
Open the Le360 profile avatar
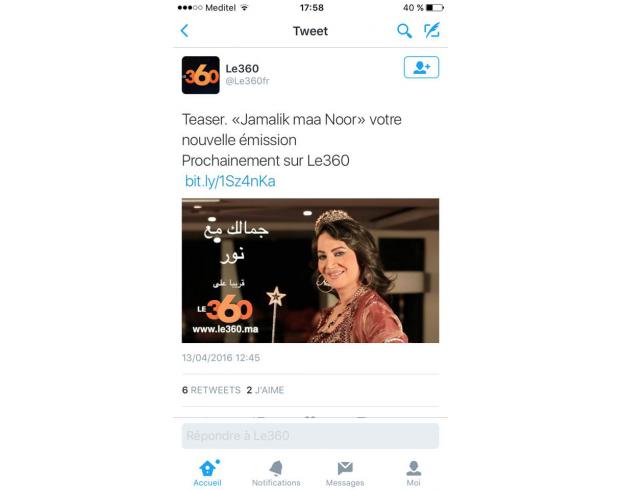(200, 75)
